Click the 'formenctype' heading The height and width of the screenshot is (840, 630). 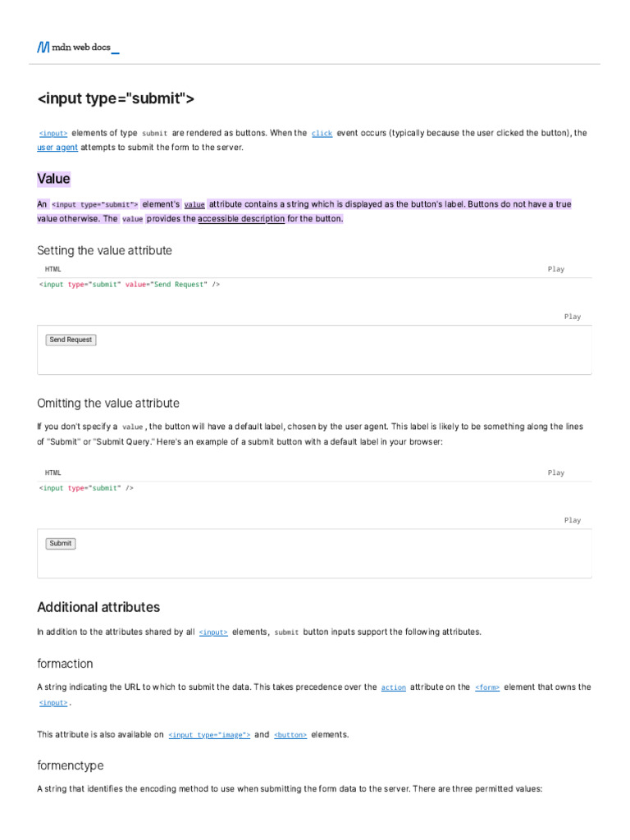pos(71,765)
